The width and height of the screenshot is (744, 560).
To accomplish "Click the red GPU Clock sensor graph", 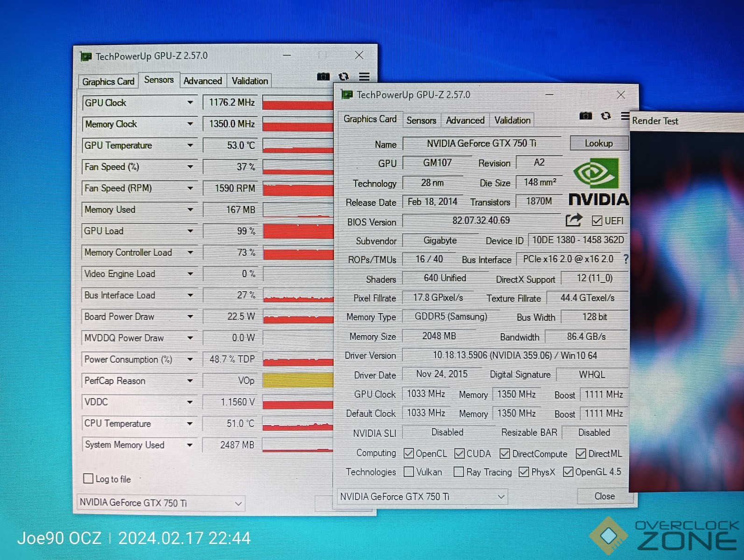I will tap(298, 103).
